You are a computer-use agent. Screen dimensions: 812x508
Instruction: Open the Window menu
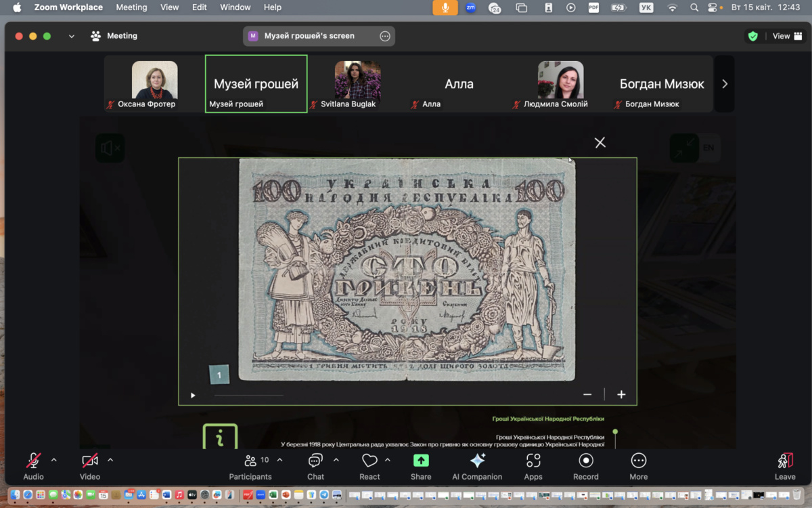(235, 7)
